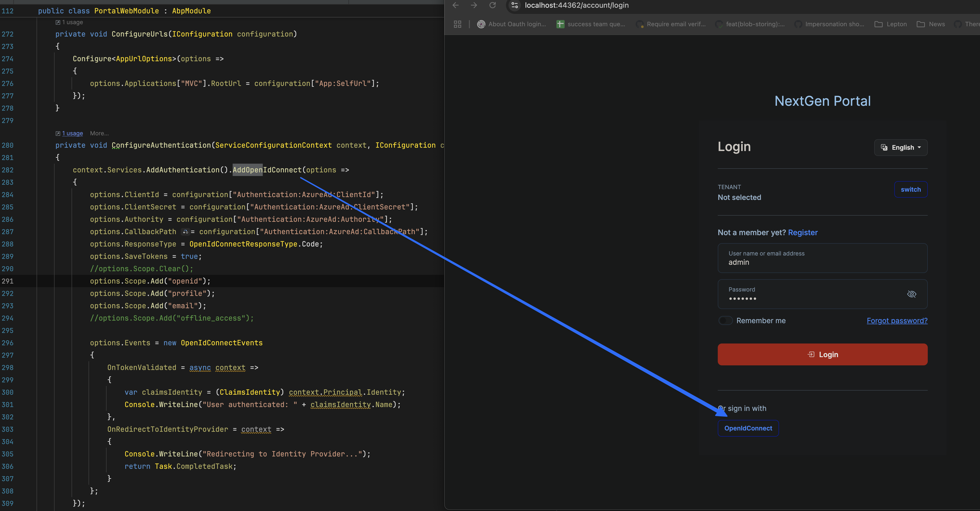The height and width of the screenshot is (511, 980).
Task: Open the Lepton bookmarks folder
Action: [x=891, y=24]
